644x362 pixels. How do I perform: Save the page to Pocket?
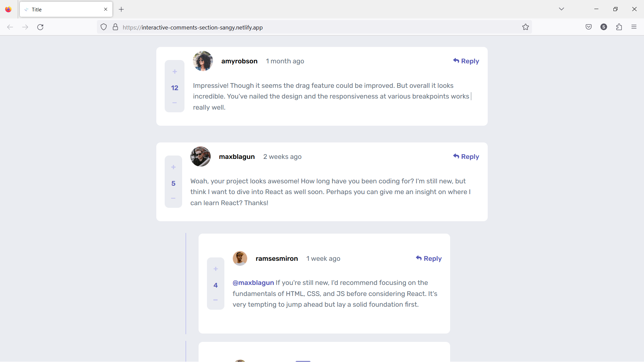pos(589,27)
